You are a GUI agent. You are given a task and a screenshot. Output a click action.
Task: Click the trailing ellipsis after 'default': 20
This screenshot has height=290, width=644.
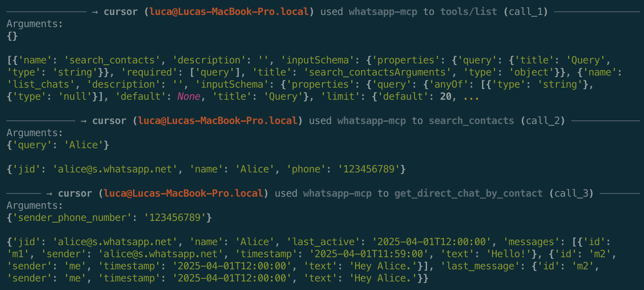[x=471, y=97]
